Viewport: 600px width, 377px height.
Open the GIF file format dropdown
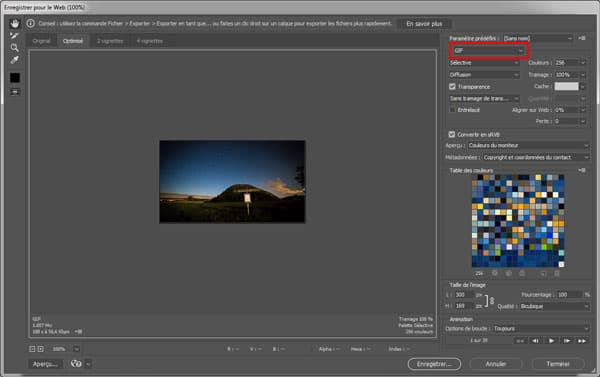(489, 51)
